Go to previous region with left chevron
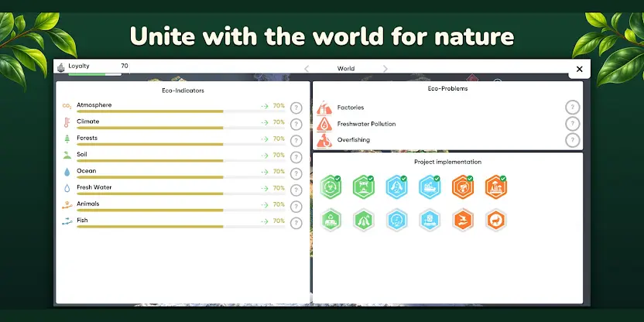 coord(307,69)
